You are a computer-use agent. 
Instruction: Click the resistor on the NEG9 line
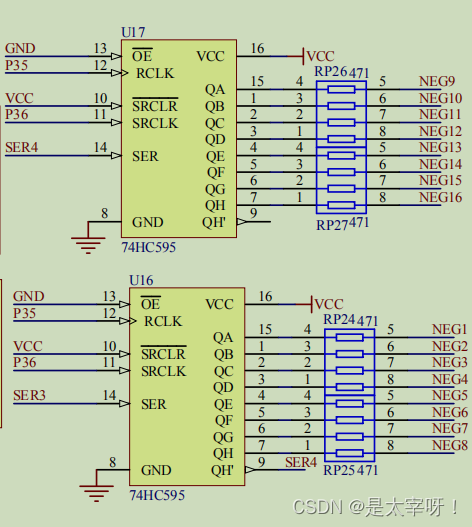click(x=341, y=89)
